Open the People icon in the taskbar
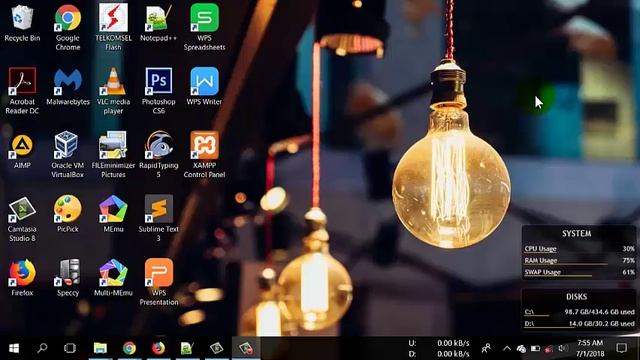The height and width of the screenshot is (360, 640). pos(486,348)
